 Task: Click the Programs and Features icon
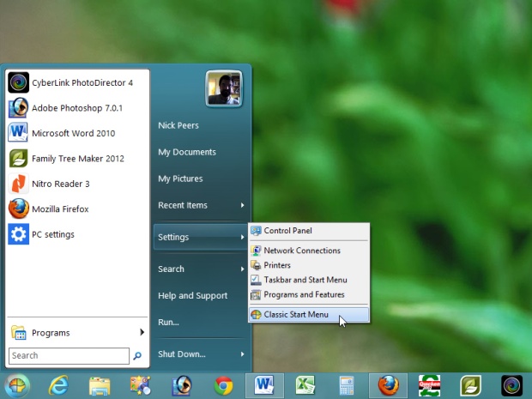pyautogui.click(x=256, y=294)
